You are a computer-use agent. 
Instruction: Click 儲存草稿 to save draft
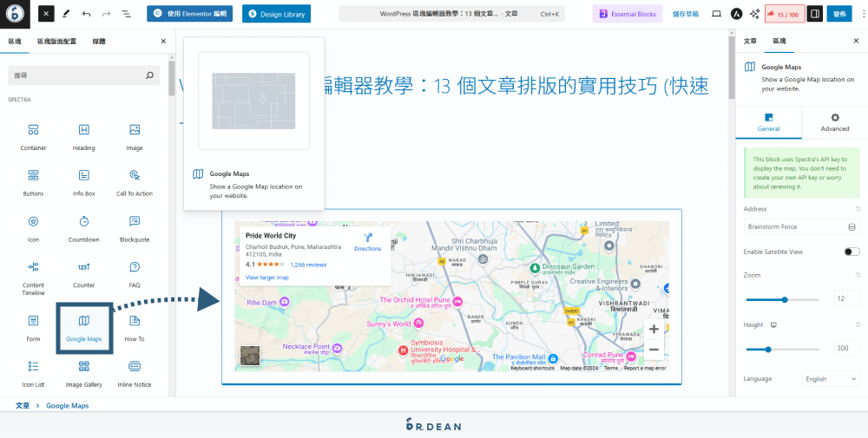(686, 14)
